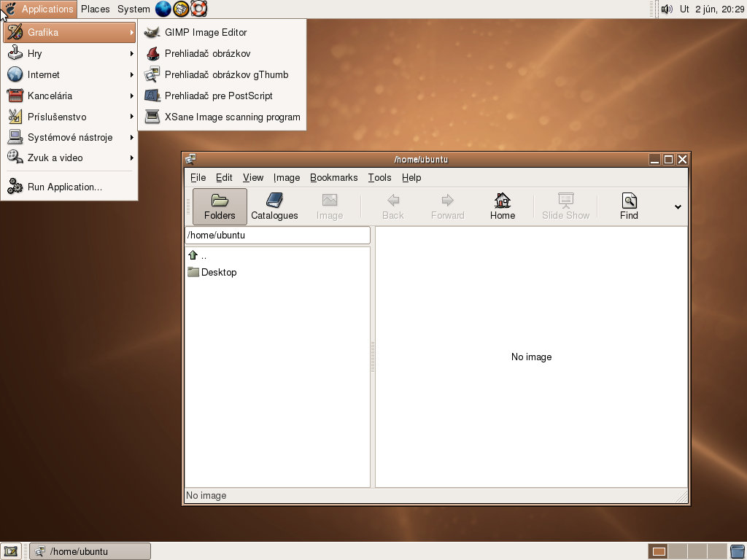The width and height of the screenshot is (747, 560).
Task: Click the gThumb window title icon
Action: pos(190,159)
